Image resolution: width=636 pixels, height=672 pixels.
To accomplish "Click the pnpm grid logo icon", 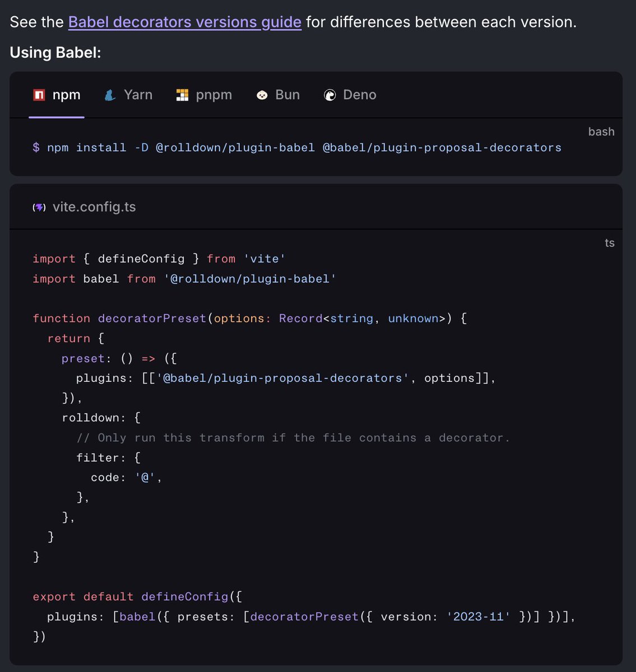I will point(182,95).
